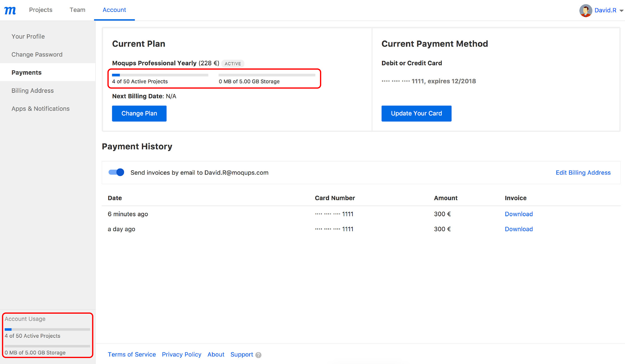The height and width of the screenshot is (364, 625).
Task: Download the invoice from a day ago
Action: [518, 229]
